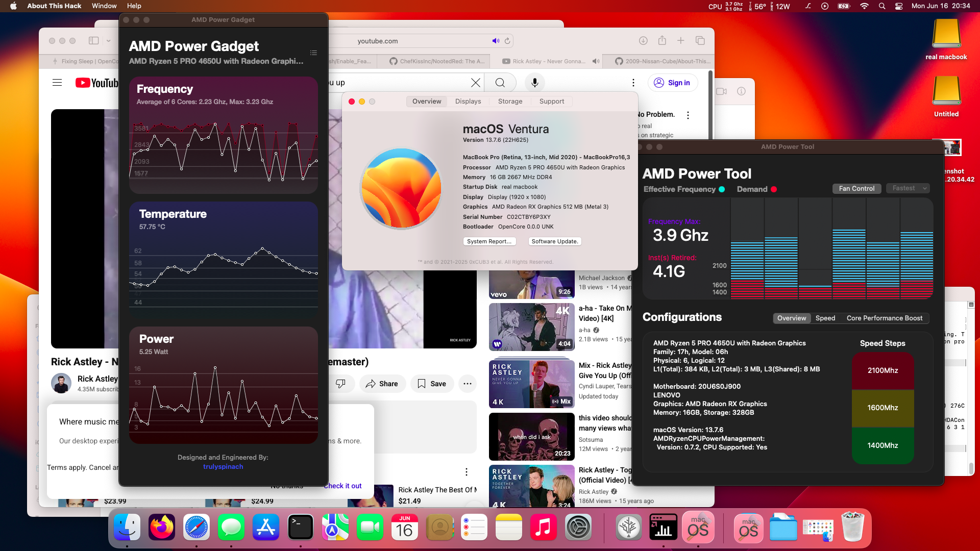980x551 pixels.
Task: Open the YouTube hamburger guide menu
Action: click(57, 83)
